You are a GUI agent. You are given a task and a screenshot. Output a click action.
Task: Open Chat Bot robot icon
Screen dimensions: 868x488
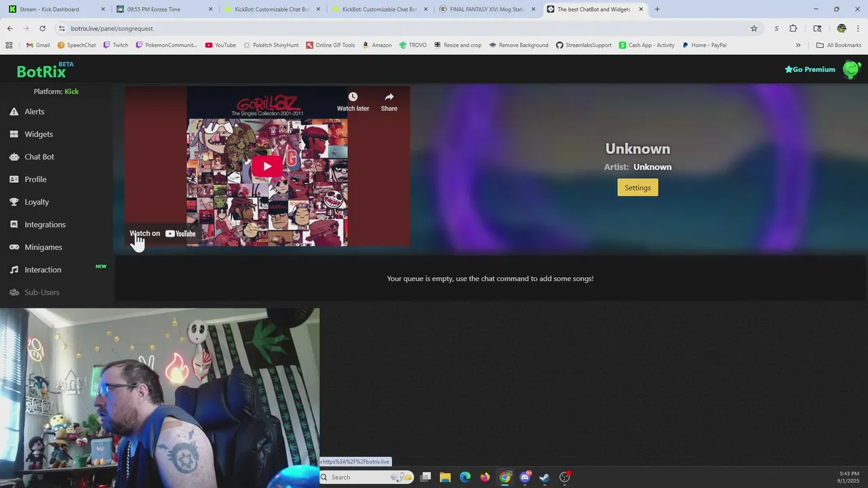14,157
